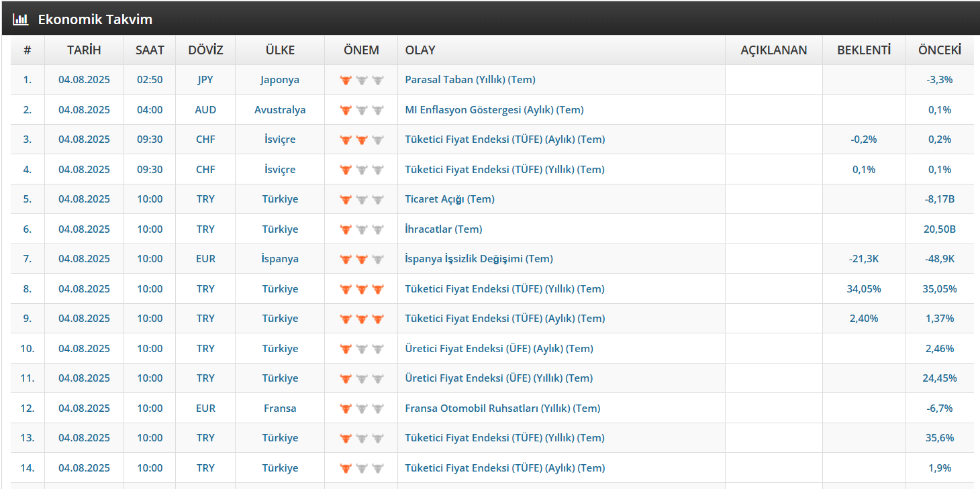The width and height of the screenshot is (980, 489).
Task: Click the AÇIKLANAN column header
Action: (774, 50)
